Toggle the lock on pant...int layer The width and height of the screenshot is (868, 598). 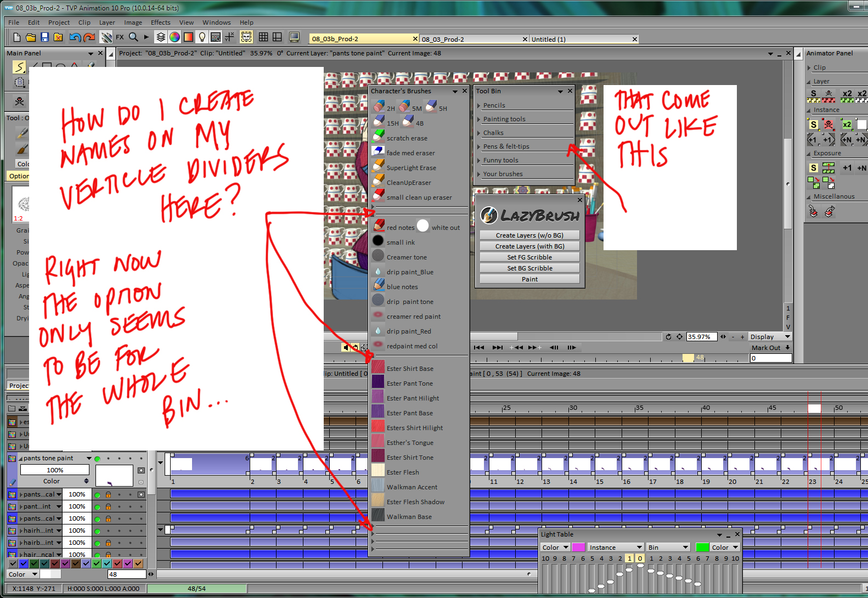tap(108, 507)
